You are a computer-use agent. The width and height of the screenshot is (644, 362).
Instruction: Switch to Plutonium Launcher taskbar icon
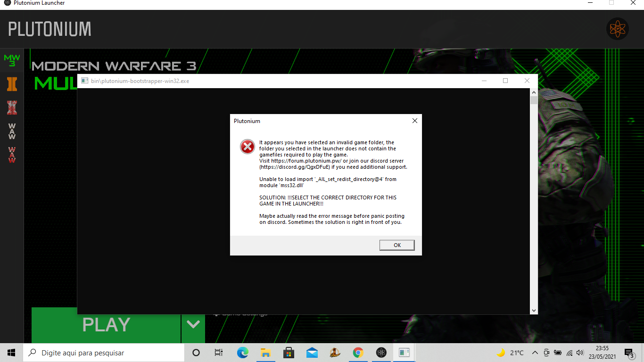pyautogui.click(x=381, y=353)
